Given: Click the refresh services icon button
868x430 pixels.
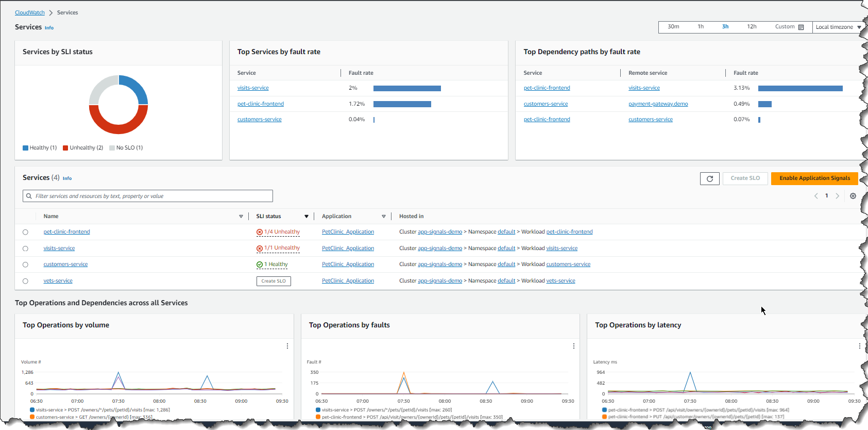Looking at the screenshot, I should point(709,178).
